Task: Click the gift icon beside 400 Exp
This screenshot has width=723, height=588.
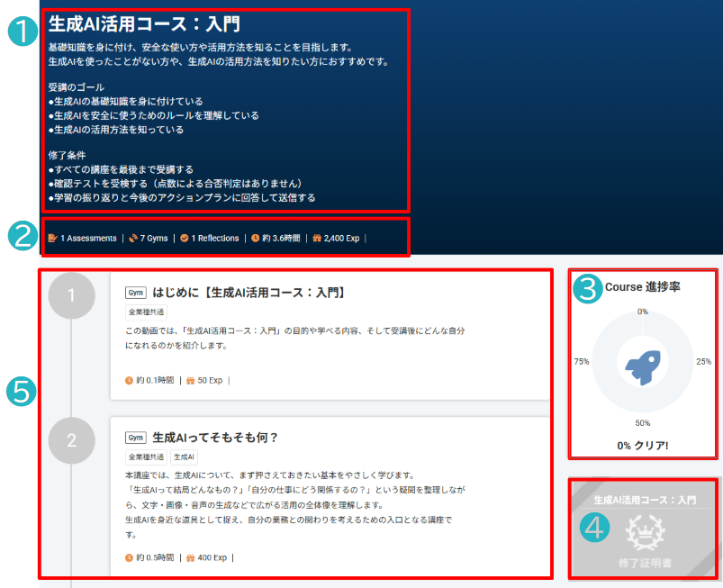Action: pos(191,557)
